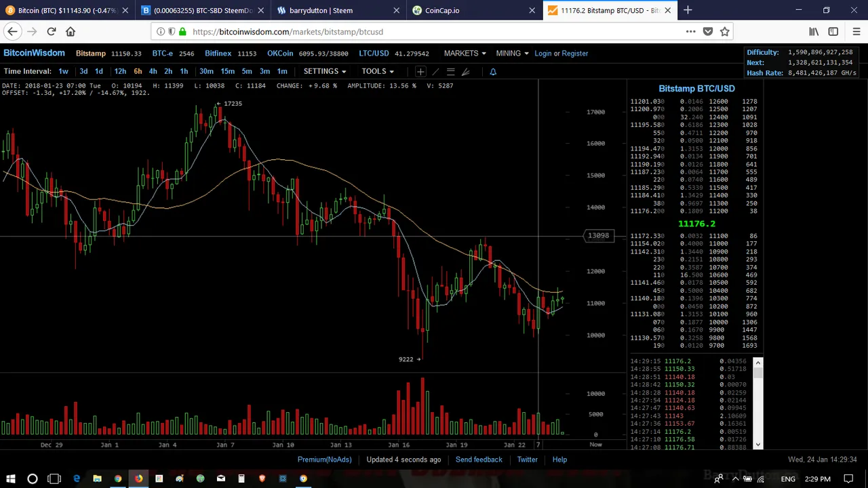Image resolution: width=868 pixels, height=488 pixels.
Task: Open the Twitter footer link
Action: point(528,460)
